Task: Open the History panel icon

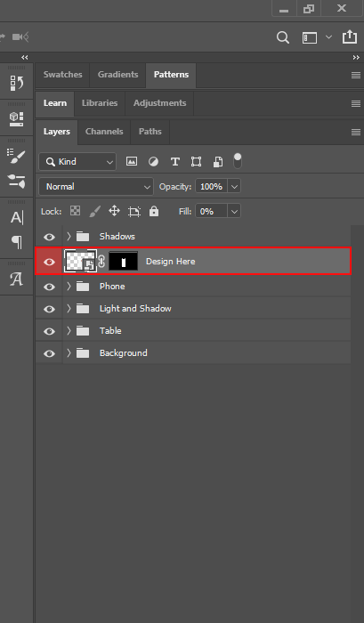Action: click(16, 83)
